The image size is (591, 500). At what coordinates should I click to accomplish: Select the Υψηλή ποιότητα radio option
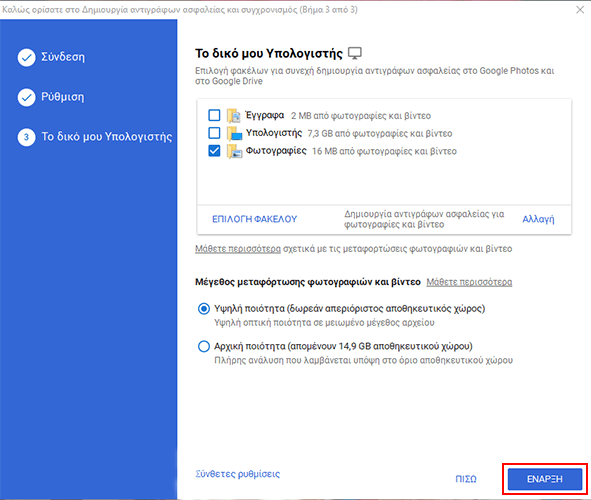[204, 309]
